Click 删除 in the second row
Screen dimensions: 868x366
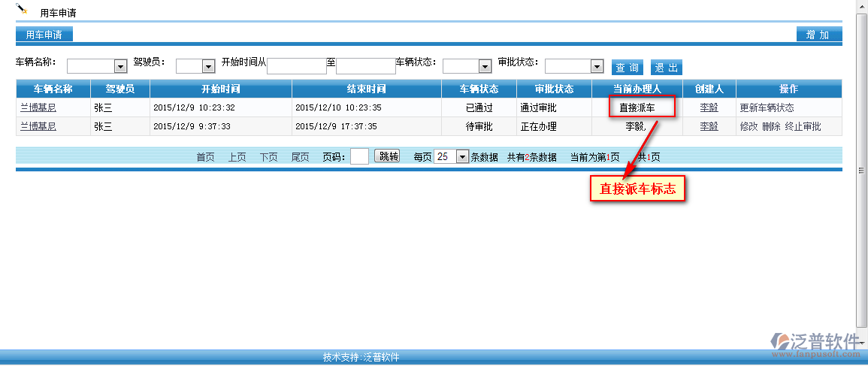point(771,126)
